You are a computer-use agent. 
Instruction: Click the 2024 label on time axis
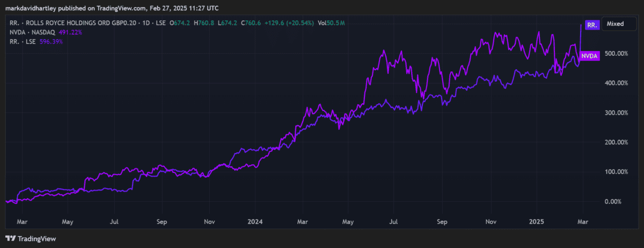[x=255, y=221]
